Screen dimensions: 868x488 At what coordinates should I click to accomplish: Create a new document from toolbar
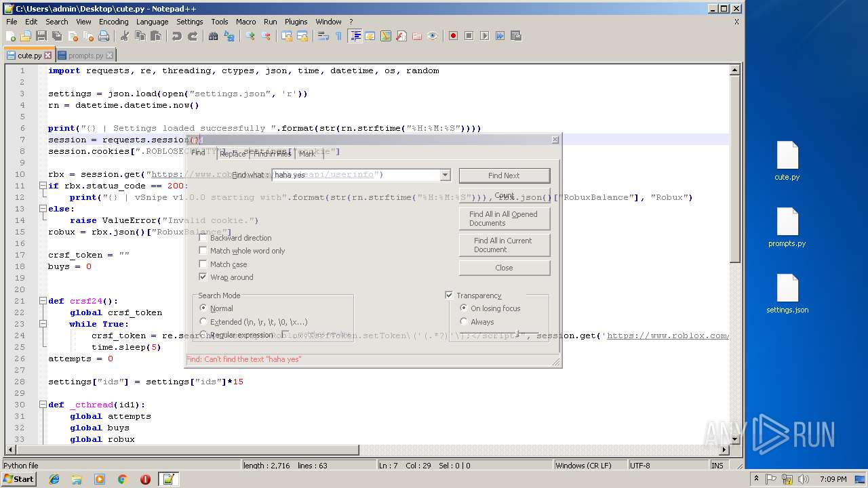[x=11, y=36]
